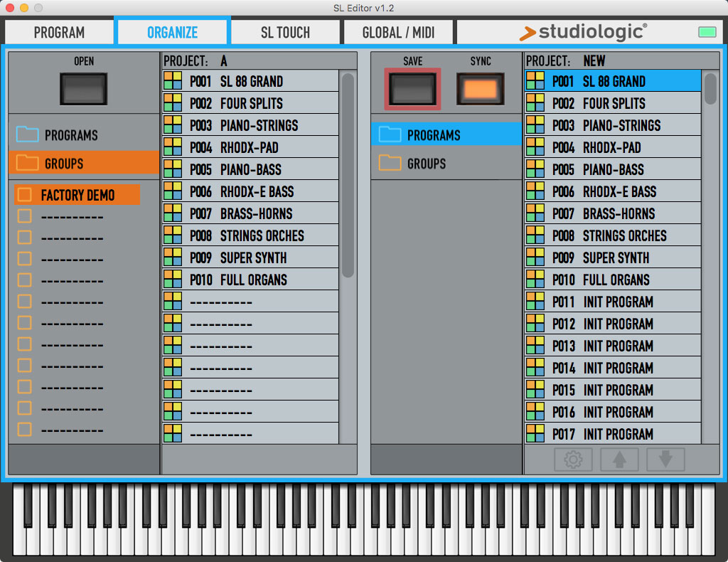Click the P009 SUPER SYNTH icon in Project A

click(x=173, y=258)
